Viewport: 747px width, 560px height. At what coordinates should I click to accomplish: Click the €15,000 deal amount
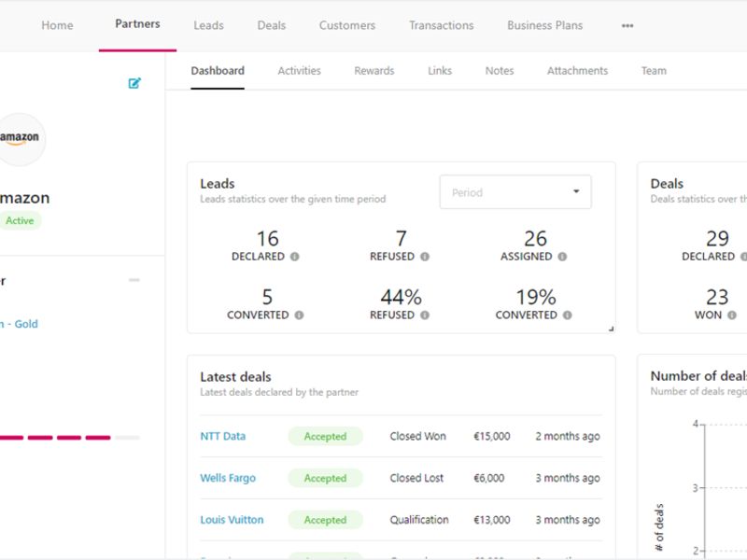coord(492,436)
